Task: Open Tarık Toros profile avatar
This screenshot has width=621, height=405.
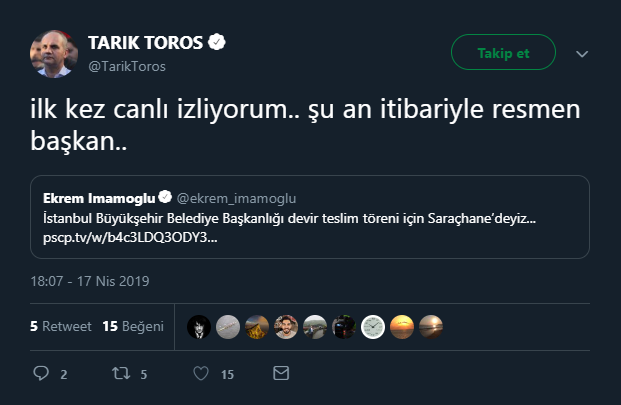Action: 52,54
